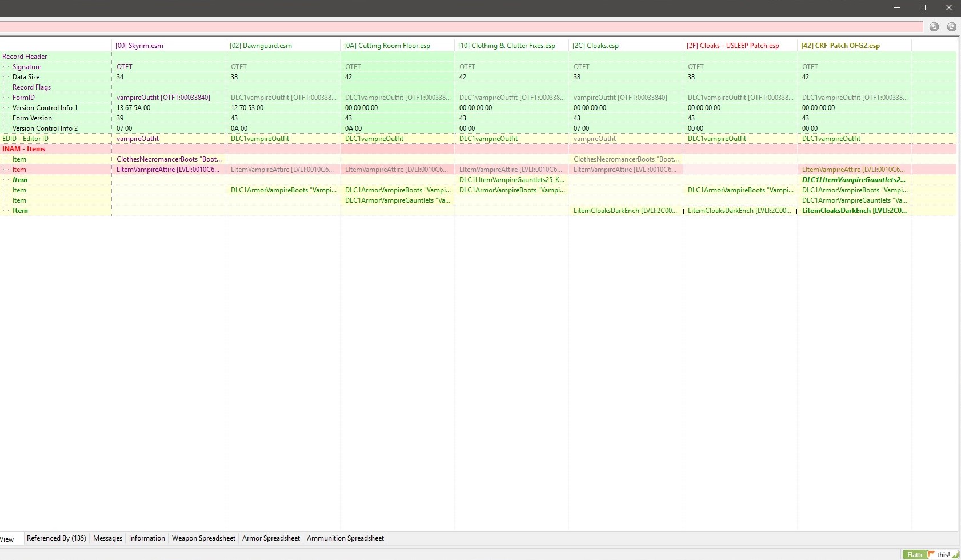
Task: Click ClothesNecromancerBoots cell under Cloaks.esp
Action: pos(626,159)
